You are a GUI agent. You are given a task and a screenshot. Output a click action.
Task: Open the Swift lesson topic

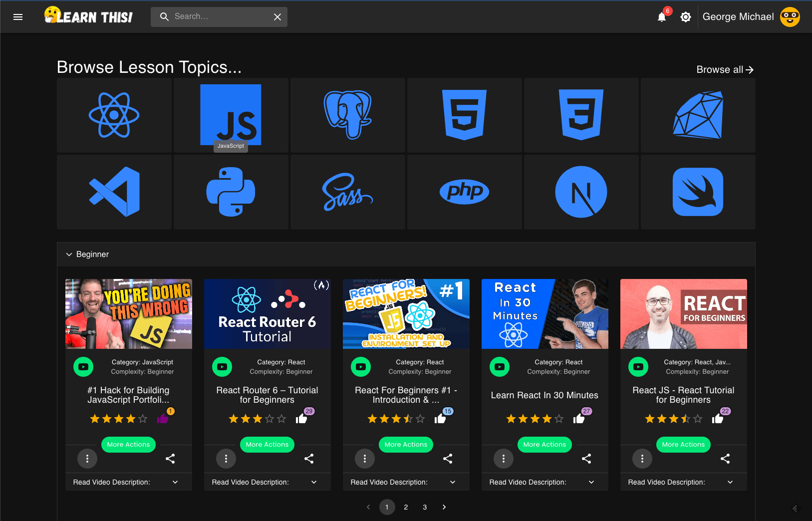(x=698, y=192)
